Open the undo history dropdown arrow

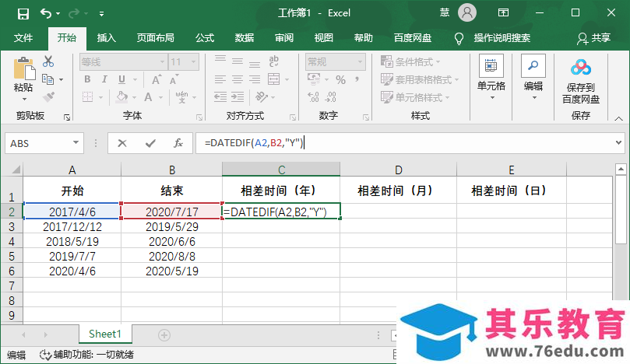click(58, 14)
